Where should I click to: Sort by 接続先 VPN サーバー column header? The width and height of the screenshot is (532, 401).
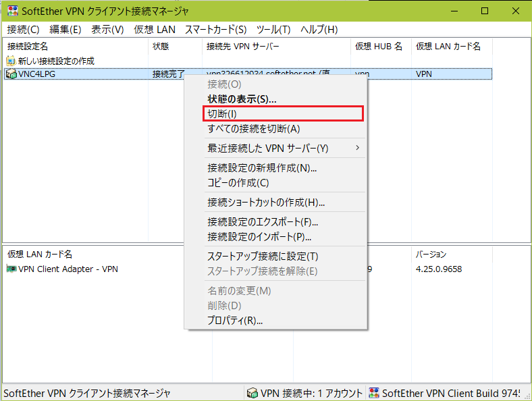click(x=277, y=47)
